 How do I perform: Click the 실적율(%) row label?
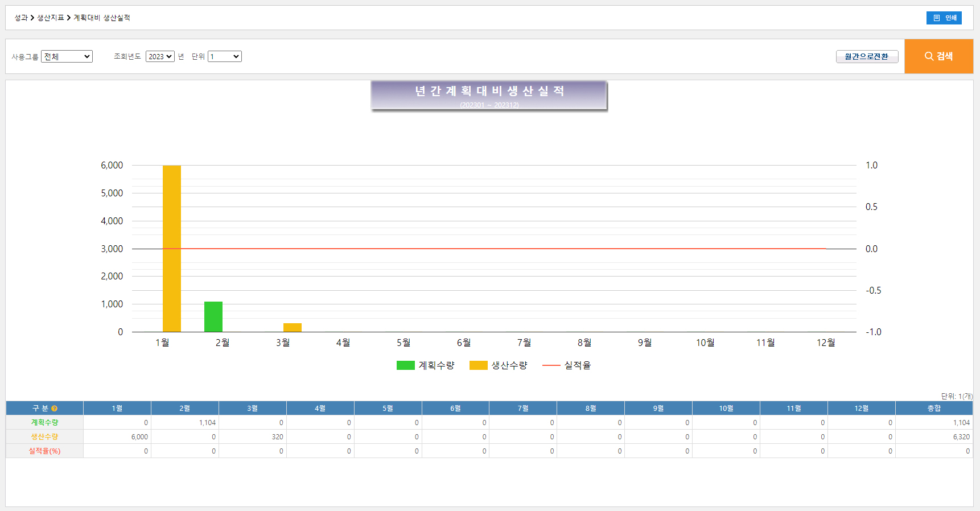(x=44, y=451)
